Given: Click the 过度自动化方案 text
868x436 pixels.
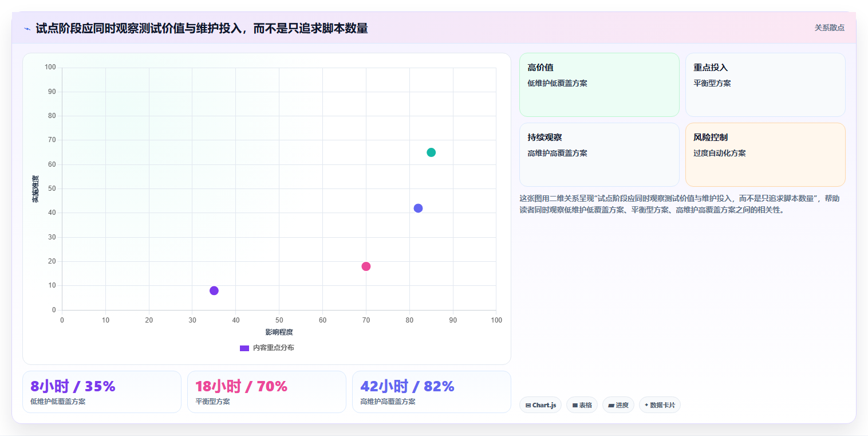Looking at the screenshot, I should 719,153.
